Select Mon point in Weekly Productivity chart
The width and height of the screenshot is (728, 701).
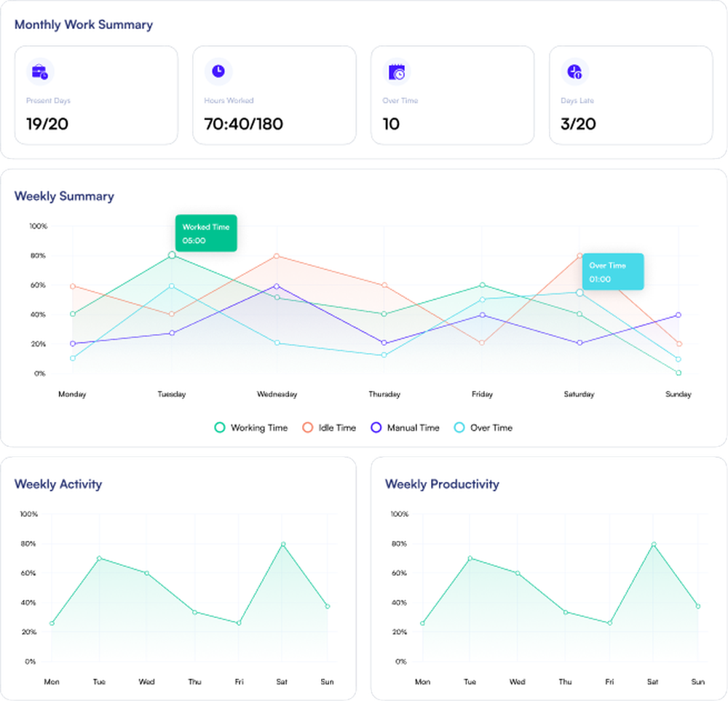[422, 623]
